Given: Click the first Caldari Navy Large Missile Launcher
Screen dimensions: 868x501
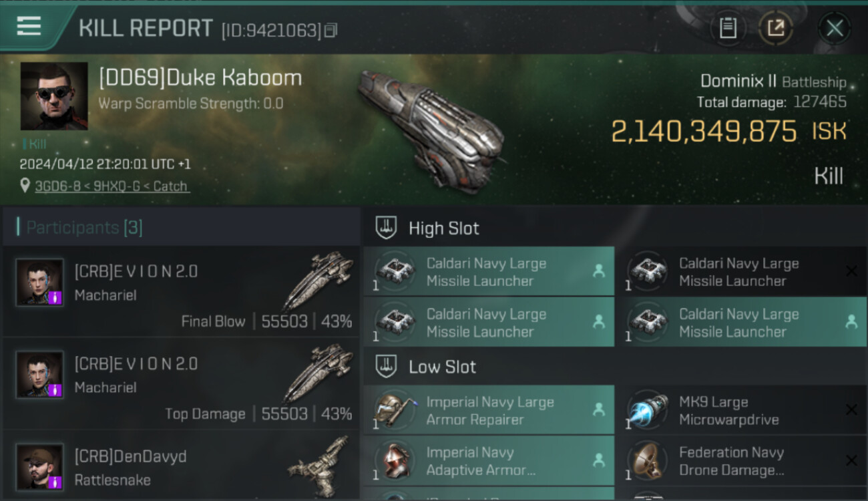Looking at the screenshot, I should click(489, 271).
